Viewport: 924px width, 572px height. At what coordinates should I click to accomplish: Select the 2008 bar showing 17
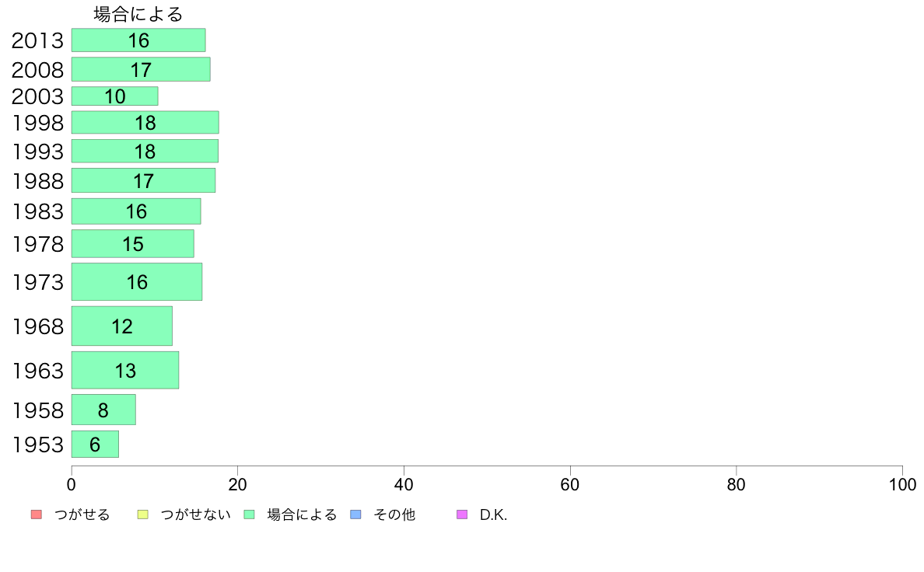(x=141, y=69)
